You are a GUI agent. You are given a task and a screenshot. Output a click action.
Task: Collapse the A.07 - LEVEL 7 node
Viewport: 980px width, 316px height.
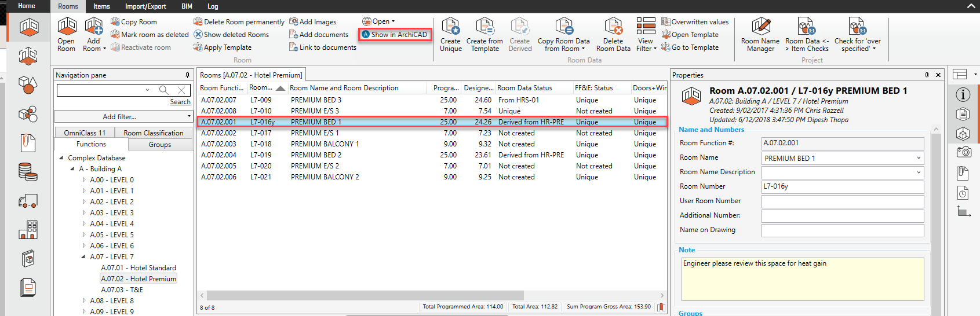[x=84, y=257]
